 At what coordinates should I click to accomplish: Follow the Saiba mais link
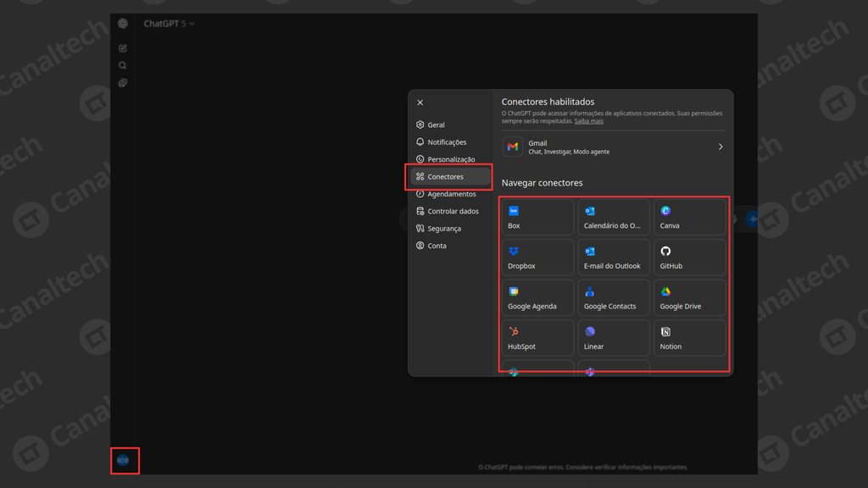click(588, 121)
